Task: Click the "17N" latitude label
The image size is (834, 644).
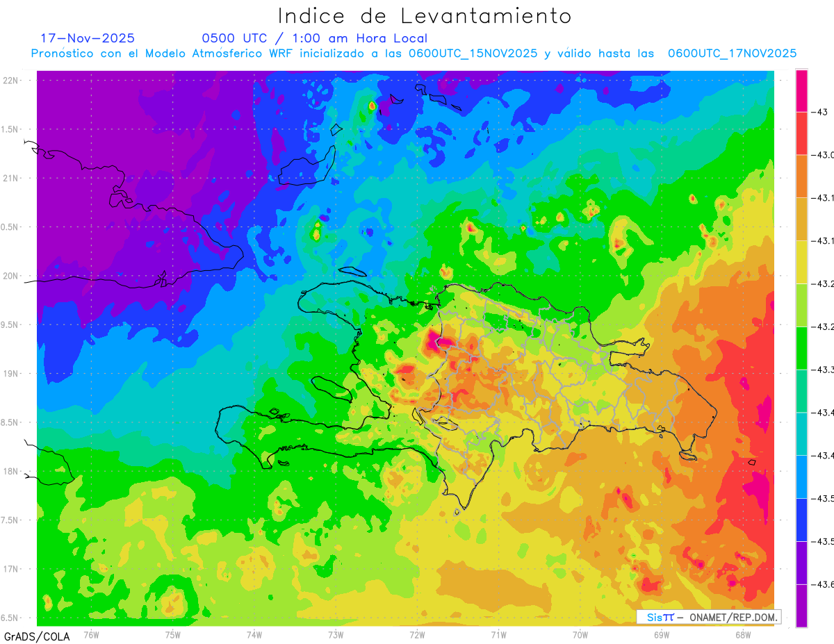Action: pos(11,569)
